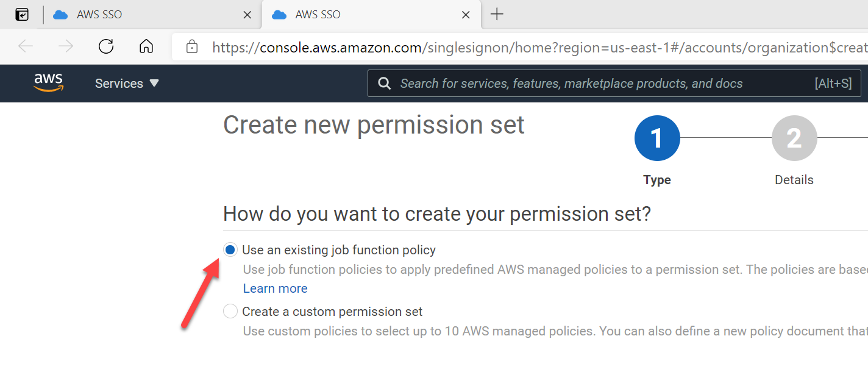
Task: Click the site lock icon in address bar
Action: (x=192, y=47)
